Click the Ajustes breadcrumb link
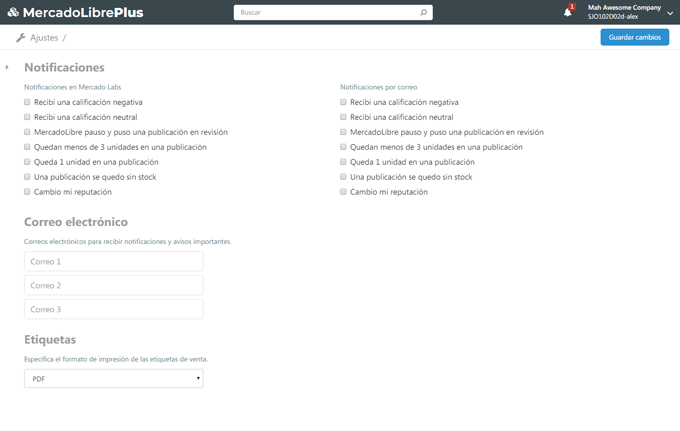The image size is (680, 431). tap(44, 37)
